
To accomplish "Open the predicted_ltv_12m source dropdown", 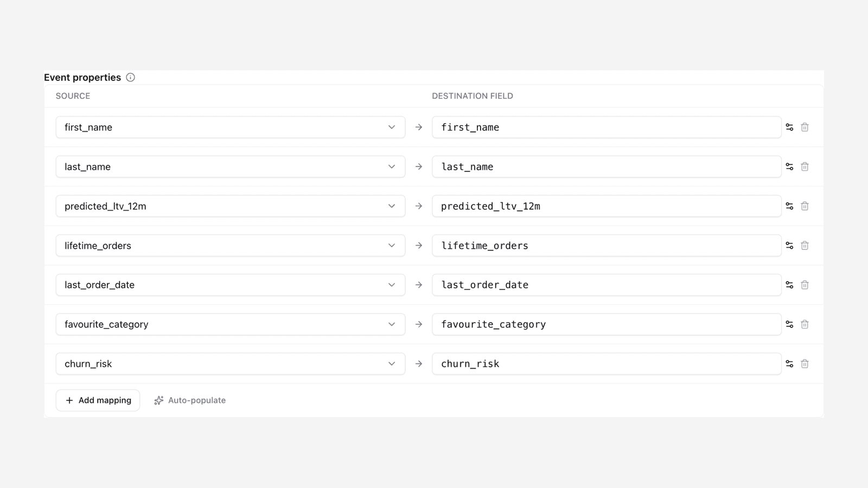I will pos(231,206).
